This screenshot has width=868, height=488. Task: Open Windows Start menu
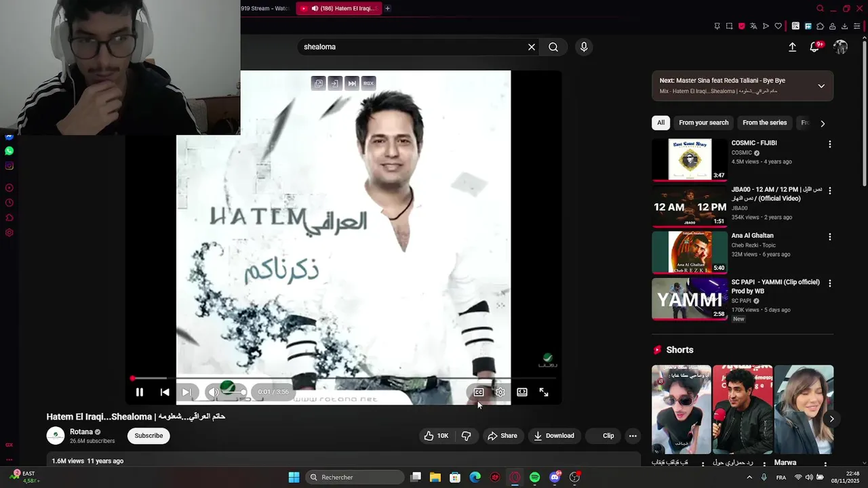pyautogui.click(x=294, y=477)
